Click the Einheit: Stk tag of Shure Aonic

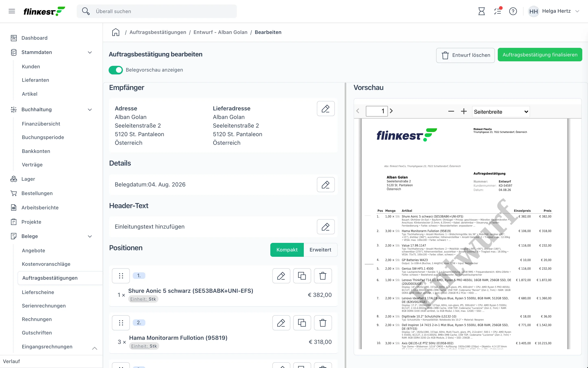143,299
